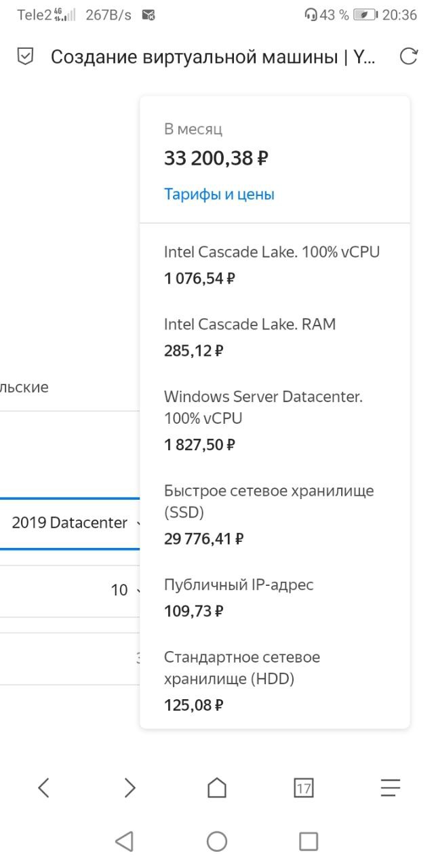Open the browser hamburger menu
The height and width of the screenshot is (868, 434).
[390, 787]
